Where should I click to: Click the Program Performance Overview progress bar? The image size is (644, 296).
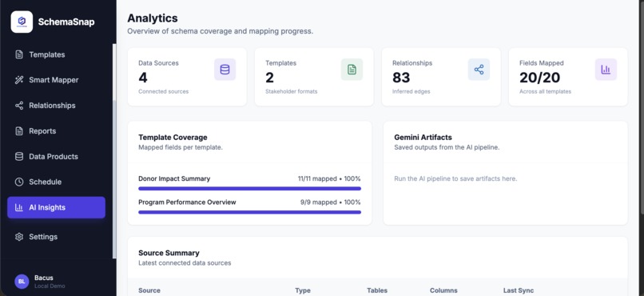(x=250, y=213)
